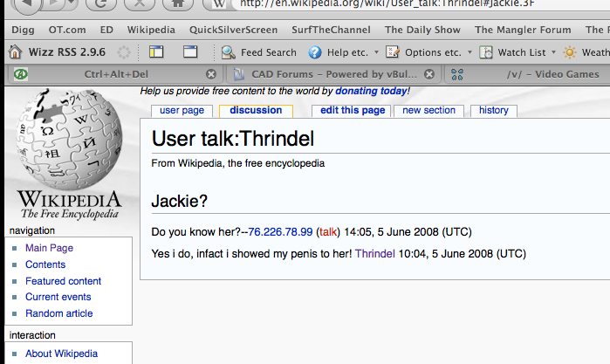The height and width of the screenshot is (364, 610).
Task: Click the CAD Forums tab favicon
Action: [x=239, y=74]
